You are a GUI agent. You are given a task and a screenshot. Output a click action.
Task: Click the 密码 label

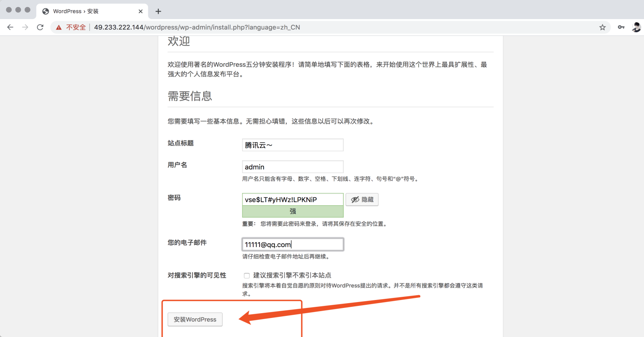pyautogui.click(x=174, y=198)
